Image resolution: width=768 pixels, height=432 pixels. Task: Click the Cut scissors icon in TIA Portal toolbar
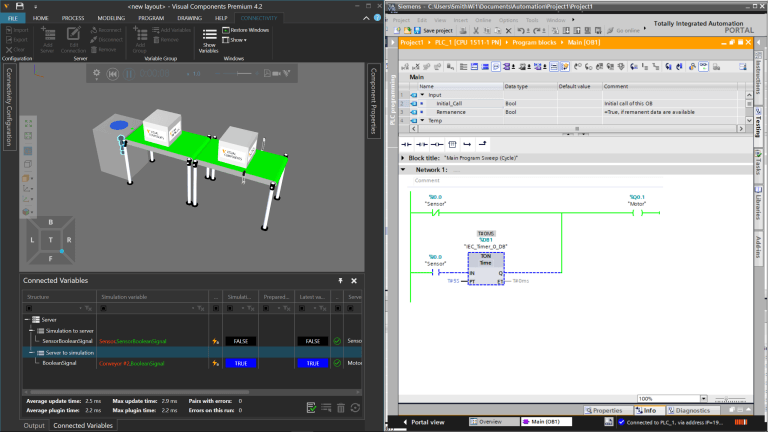click(476, 30)
